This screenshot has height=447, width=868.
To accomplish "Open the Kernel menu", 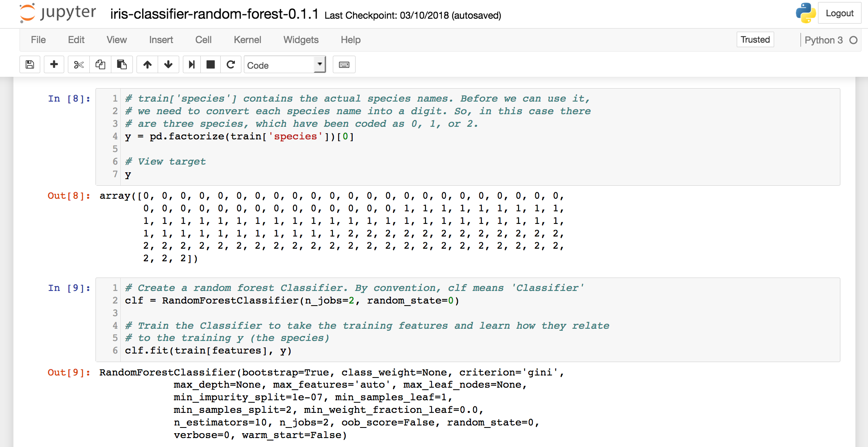I will tap(247, 40).
